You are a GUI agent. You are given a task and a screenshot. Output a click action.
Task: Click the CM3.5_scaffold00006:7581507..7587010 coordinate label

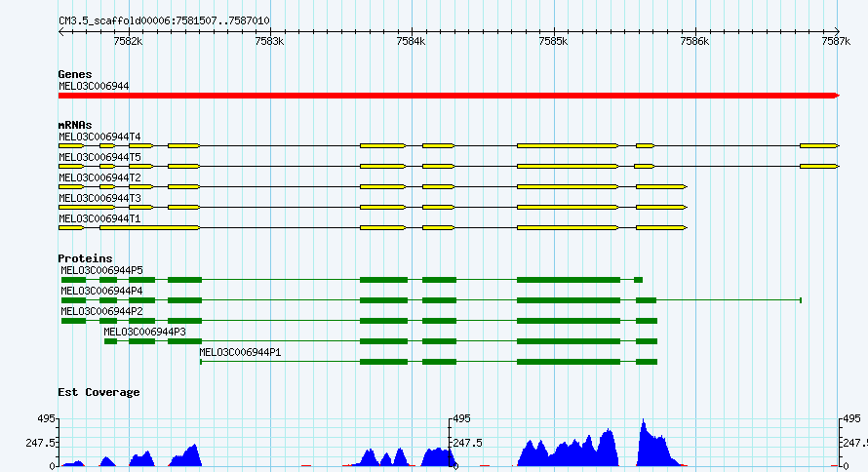(x=164, y=21)
